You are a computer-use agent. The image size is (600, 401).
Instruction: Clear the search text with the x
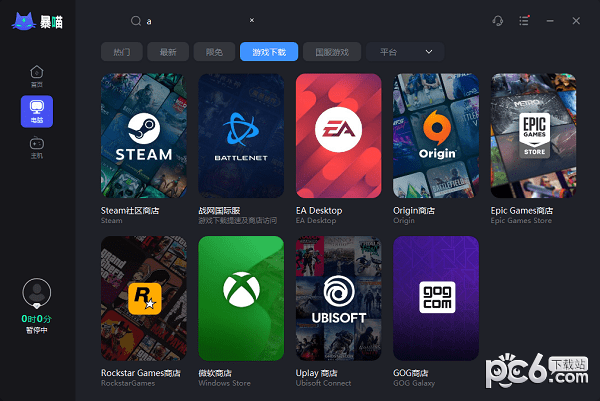click(x=252, y=20)
